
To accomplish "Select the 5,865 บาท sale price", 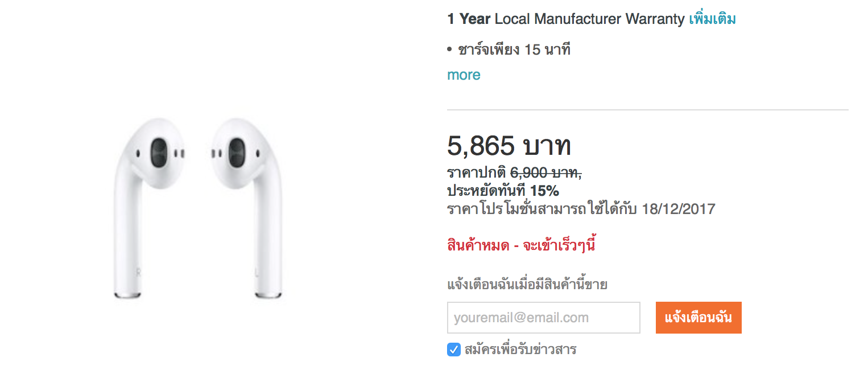I will coord(509,146).
